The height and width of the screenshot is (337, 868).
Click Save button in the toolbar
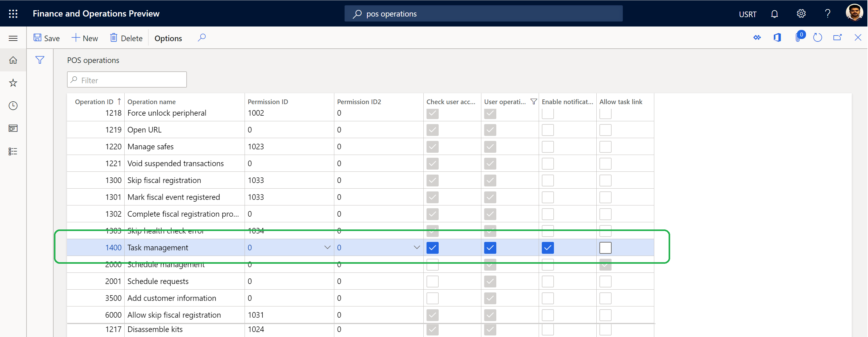coord(48,38)
